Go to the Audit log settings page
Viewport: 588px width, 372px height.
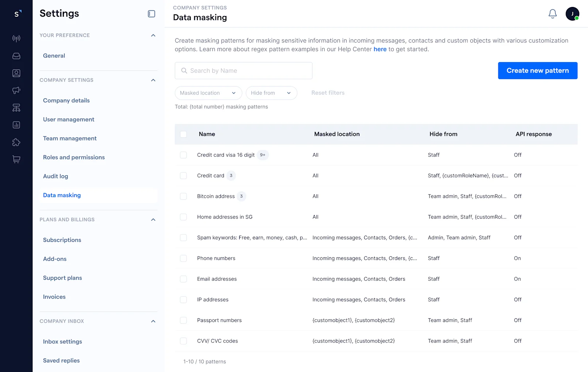coord(55,176)
